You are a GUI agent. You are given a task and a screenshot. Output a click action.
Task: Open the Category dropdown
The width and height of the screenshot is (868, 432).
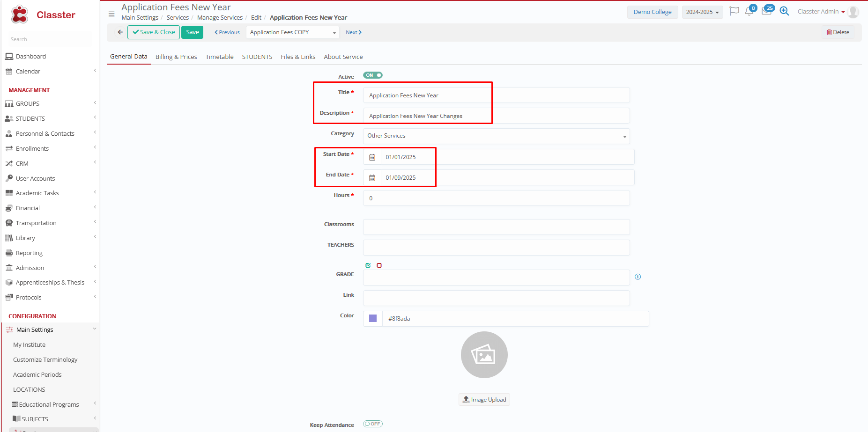[496, 136]
